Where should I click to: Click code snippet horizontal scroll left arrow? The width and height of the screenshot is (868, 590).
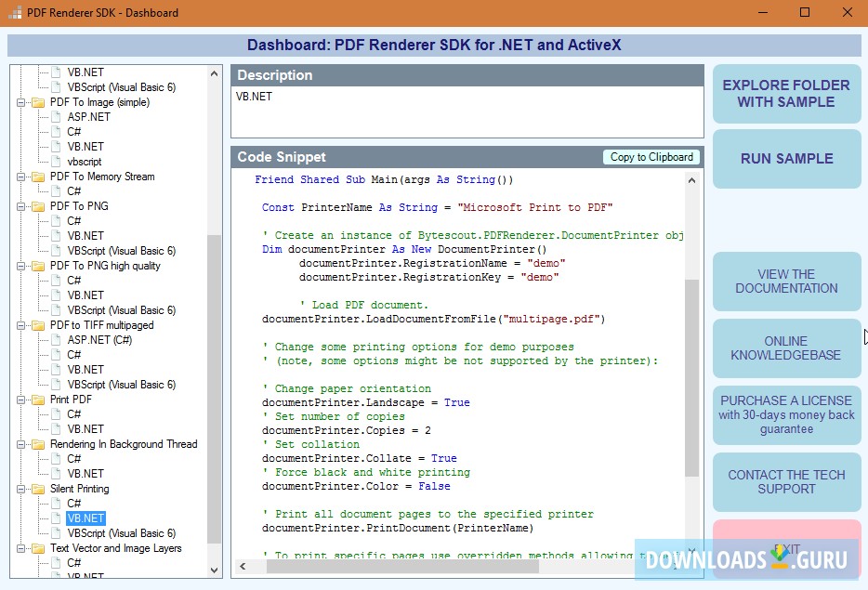click(243, 566)
